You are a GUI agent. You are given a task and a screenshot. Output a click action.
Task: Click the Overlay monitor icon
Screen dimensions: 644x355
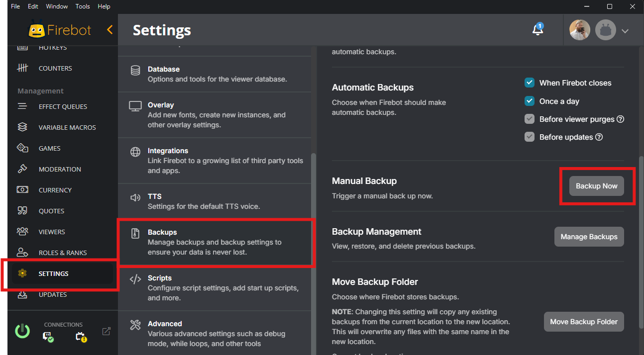135,106
